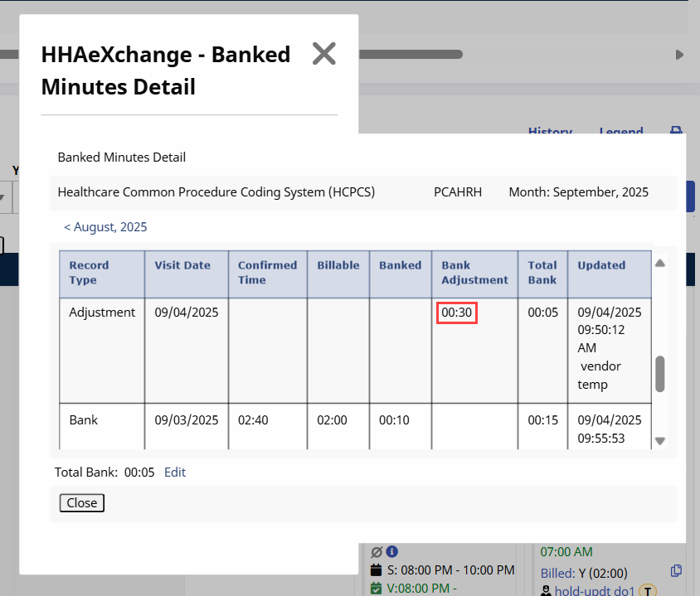
Task: Close the Banked Minutes Detail dialog with X
Action: (x=323, y=54)
